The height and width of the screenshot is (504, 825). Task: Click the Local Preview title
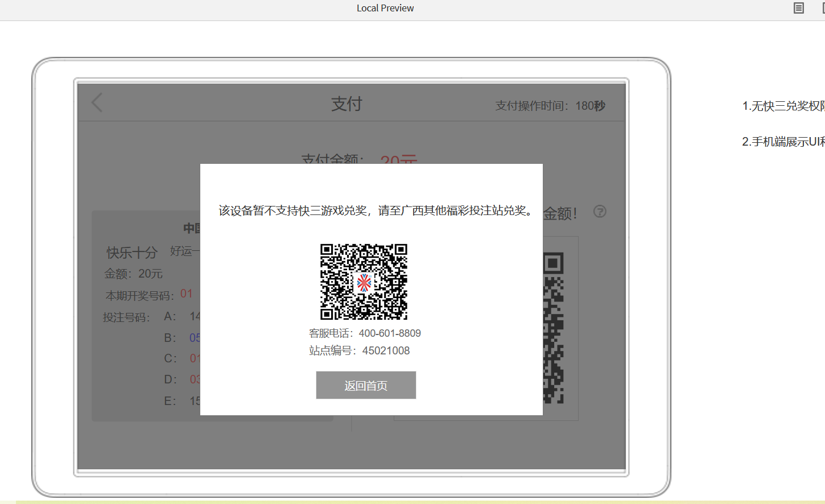(x=385, y=8)
